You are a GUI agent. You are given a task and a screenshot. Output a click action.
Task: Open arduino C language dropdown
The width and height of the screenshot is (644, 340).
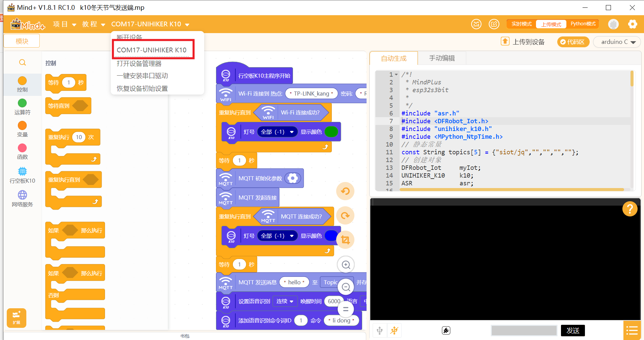617,42
